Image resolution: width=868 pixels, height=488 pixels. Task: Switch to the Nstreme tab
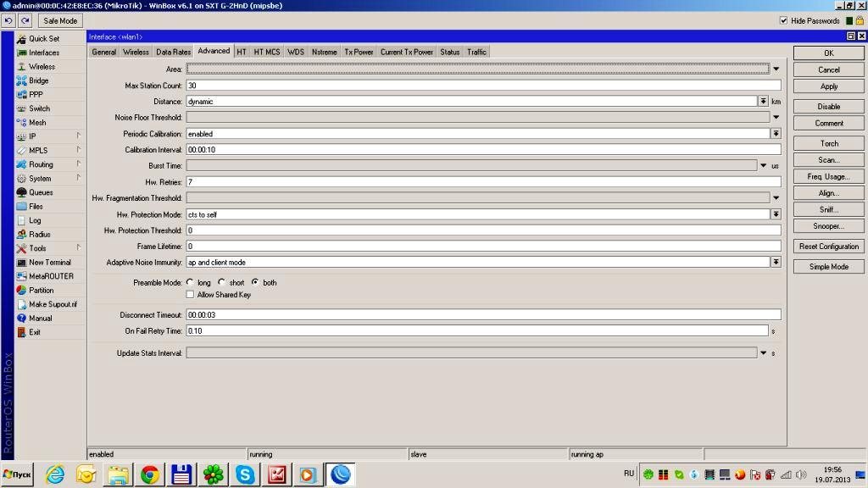pyautogui.click(x=324, y=52)
